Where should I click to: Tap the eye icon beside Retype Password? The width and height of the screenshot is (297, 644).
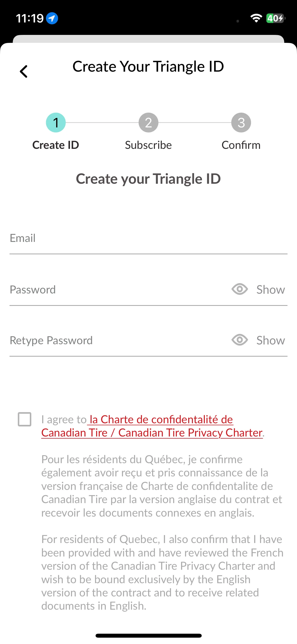(x=239, y=340)
